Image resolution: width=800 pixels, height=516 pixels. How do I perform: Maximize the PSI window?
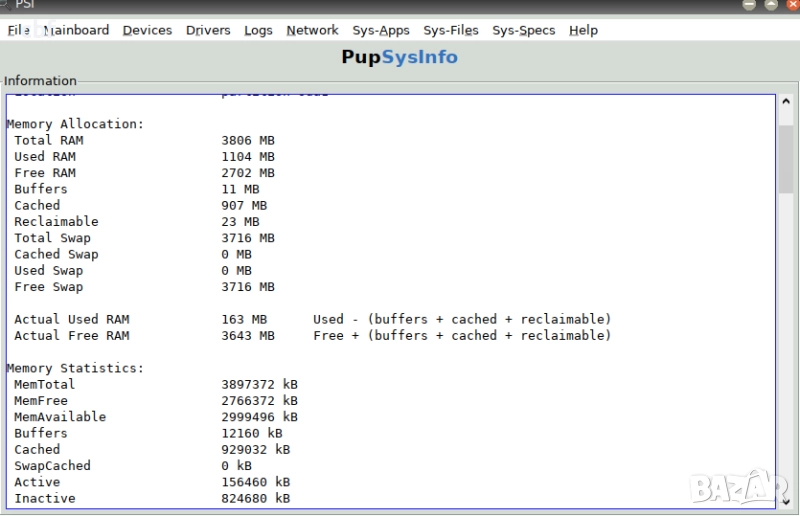[769, 5]
